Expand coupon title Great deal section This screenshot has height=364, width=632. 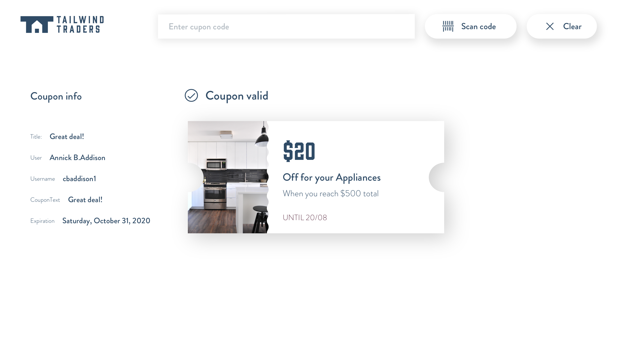click(67, 136)
